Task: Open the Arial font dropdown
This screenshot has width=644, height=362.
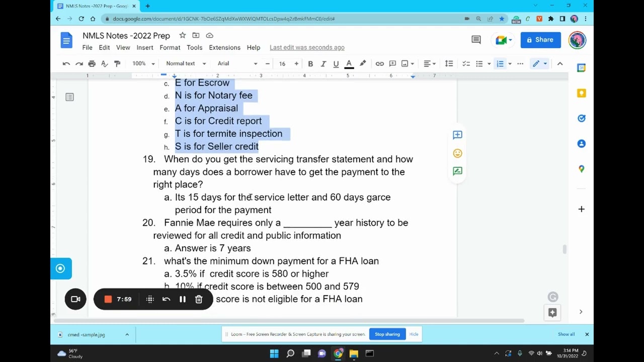Action: pos(237,64)
